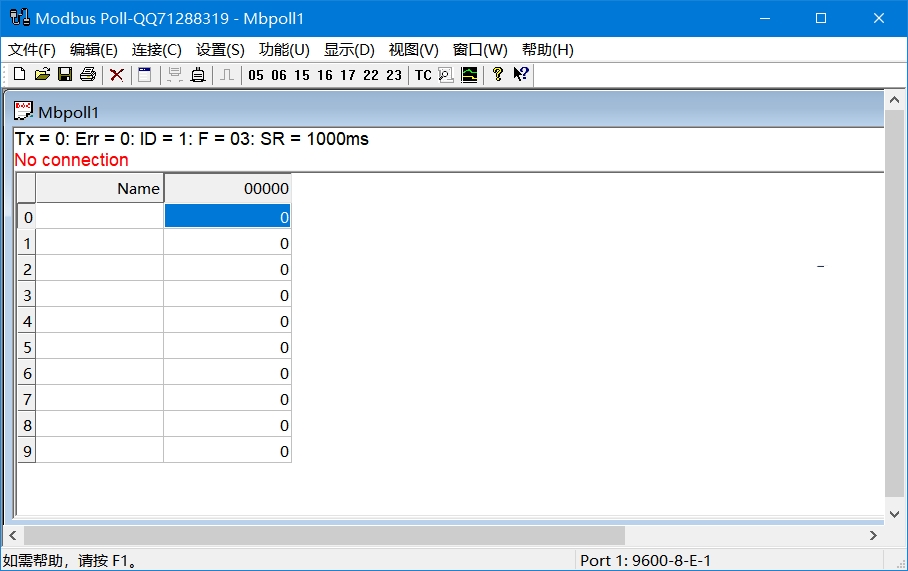908x571 pixels.
Task: Open a file with the folder icon
Action: point(42,75)
